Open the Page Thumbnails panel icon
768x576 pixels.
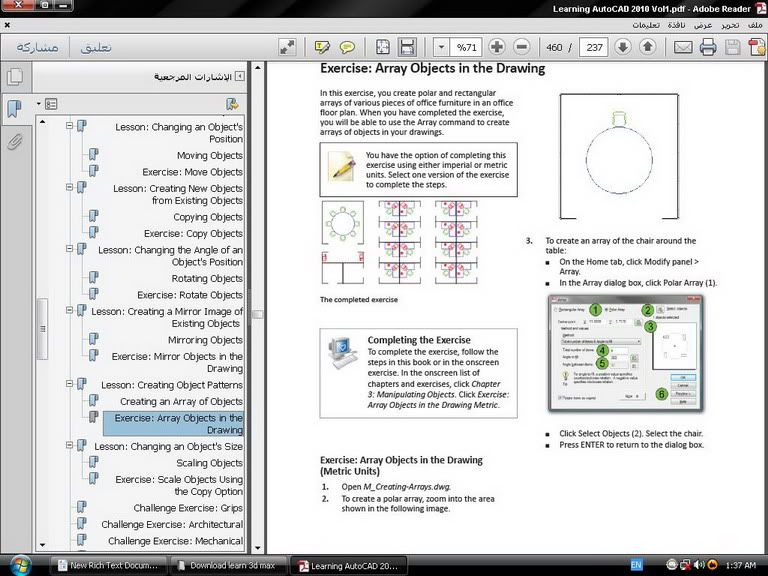tap(15, 76)
